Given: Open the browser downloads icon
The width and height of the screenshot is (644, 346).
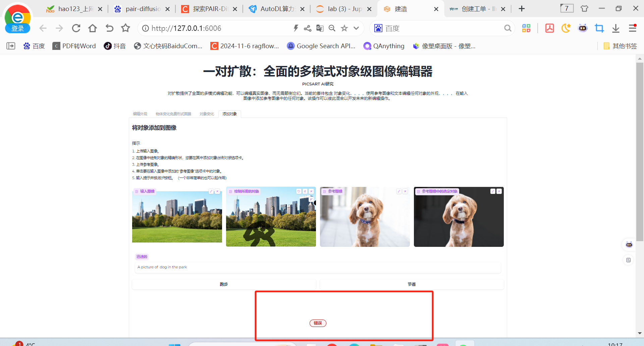Looking at the screenshot, I should click(615, 28).
